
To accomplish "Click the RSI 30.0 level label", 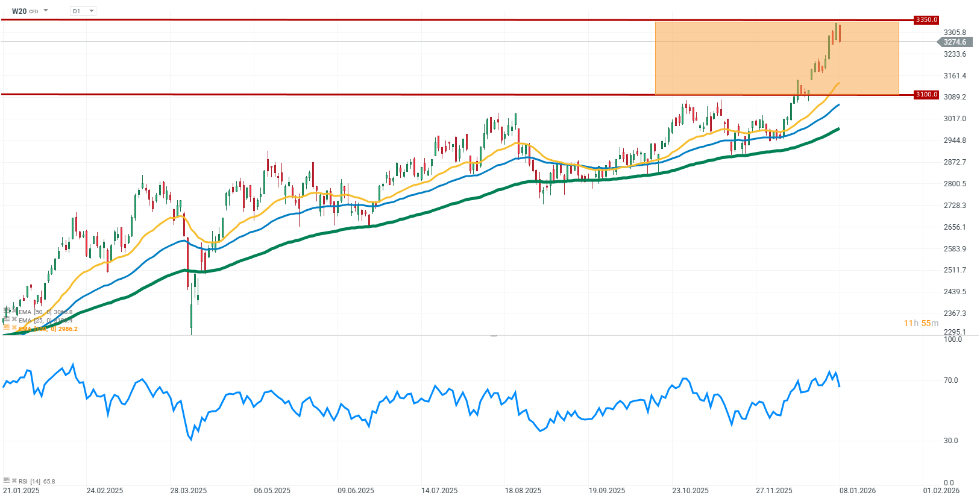I will [950, 441].
